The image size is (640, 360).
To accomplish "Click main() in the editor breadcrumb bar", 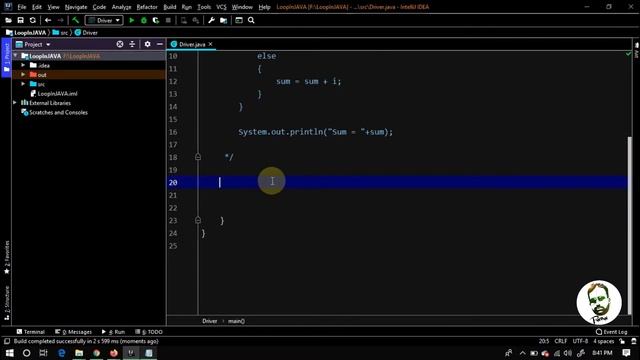I will pos(236,321).
